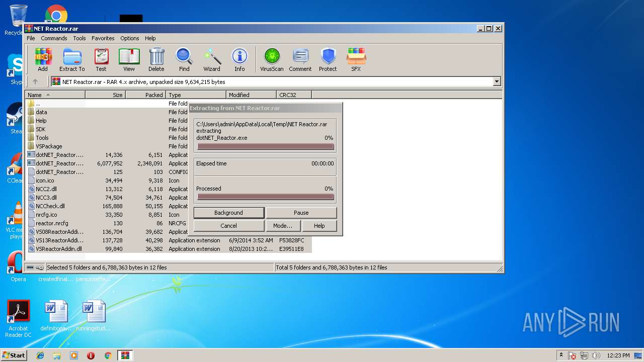Click the Protect shield icon
This screenshot has height=362, width=644.
(x=328, y=60)
